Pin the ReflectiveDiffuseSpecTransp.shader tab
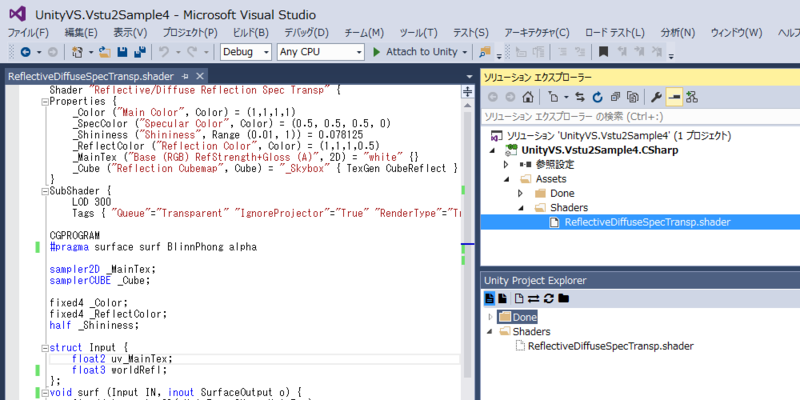Image resolution: width=800 pixels, height=400 pixels. point(185,77)
